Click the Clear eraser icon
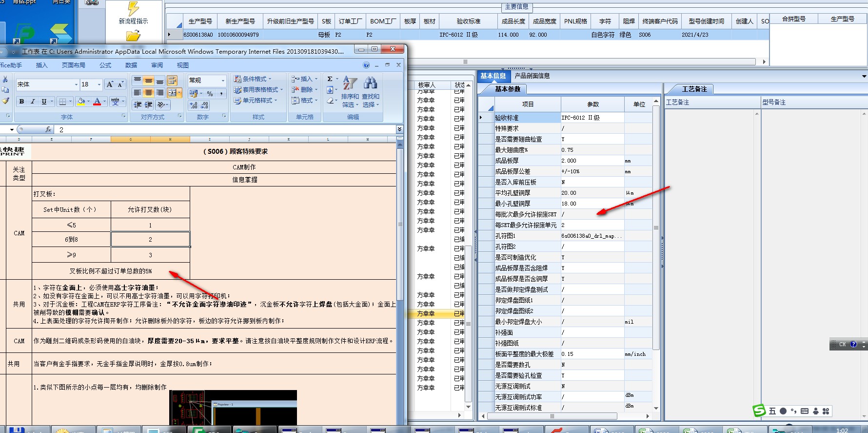This screenshot has width=868, height=433. click(330, 101)
